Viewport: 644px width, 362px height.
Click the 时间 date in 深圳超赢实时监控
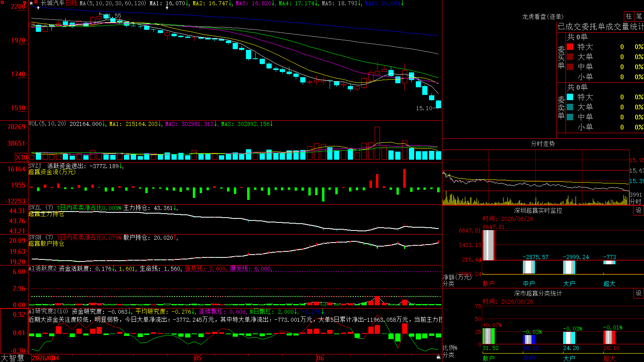508,219
